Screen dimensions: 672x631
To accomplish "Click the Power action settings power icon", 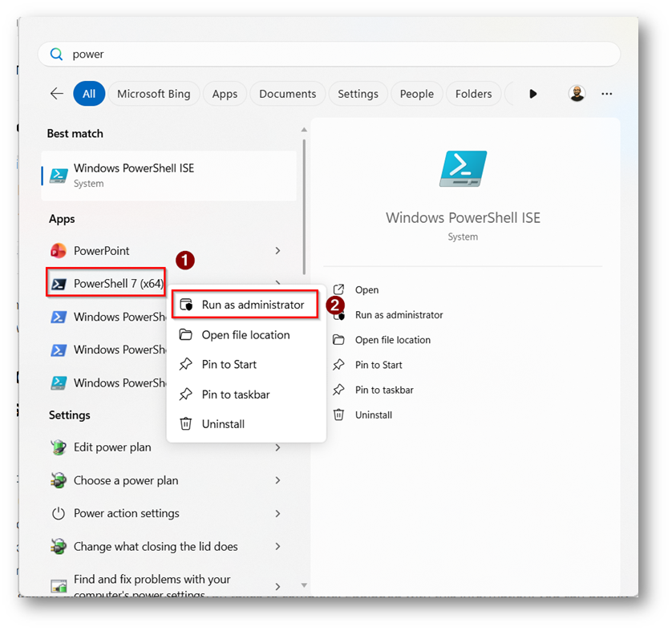I will tap(59, 513).
